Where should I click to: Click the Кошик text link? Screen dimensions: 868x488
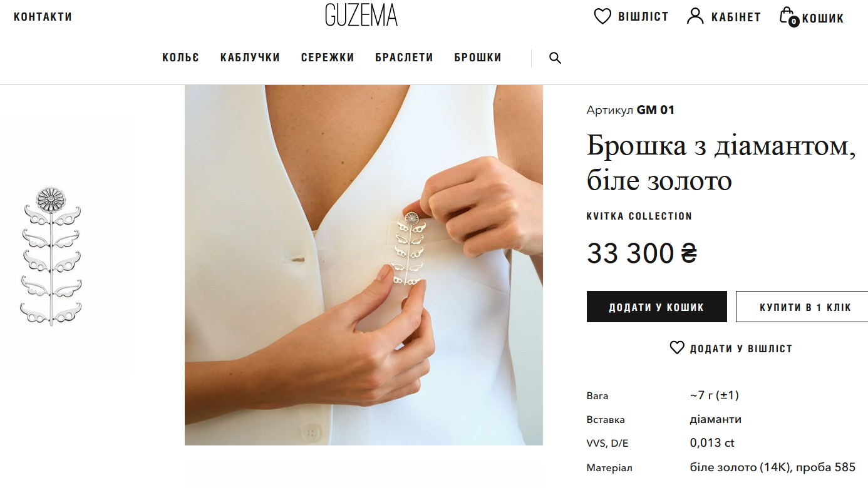click(x=823, y=18)
